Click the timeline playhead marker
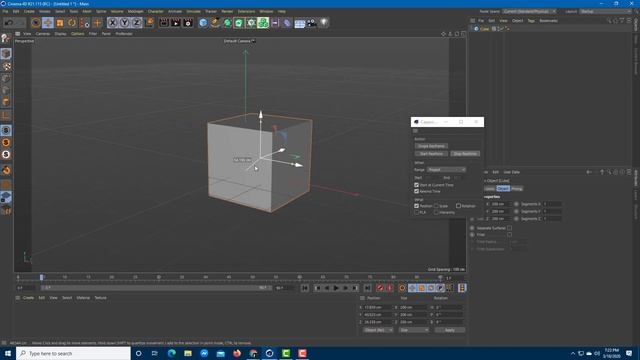640x360 pixels. point(42,278)
